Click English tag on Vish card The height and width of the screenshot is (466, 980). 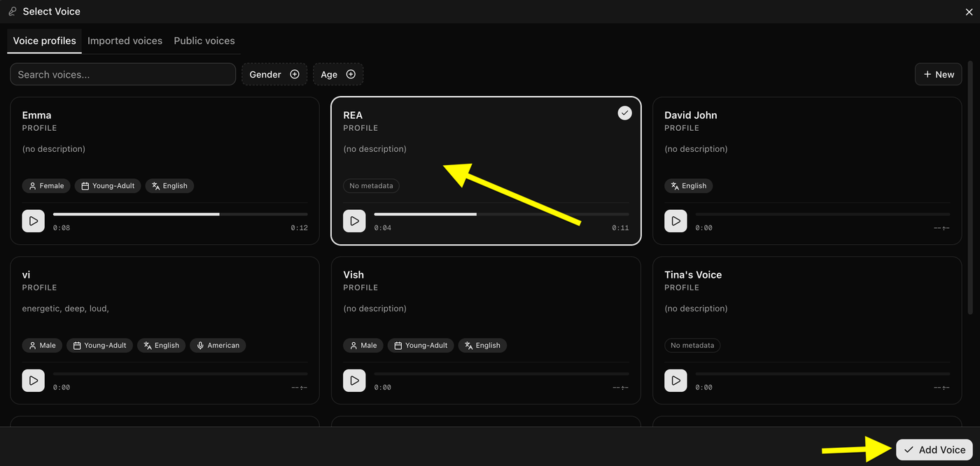483,345
